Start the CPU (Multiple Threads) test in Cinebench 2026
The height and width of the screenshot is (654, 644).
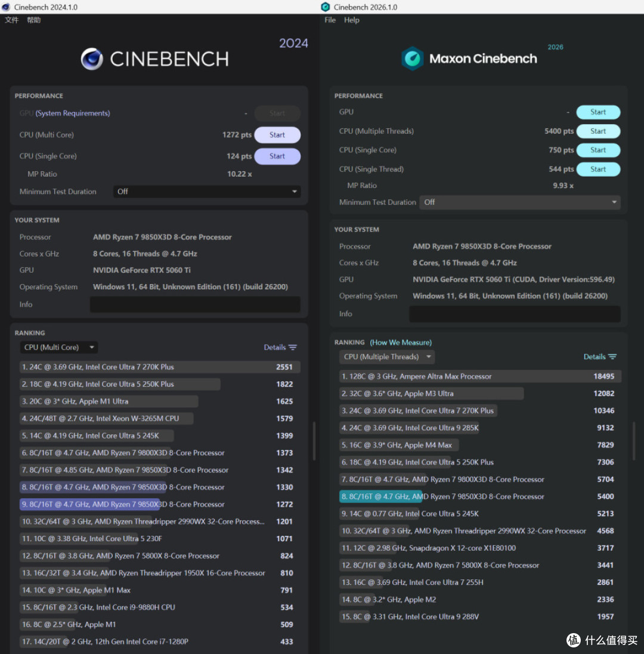pos(598,131)
